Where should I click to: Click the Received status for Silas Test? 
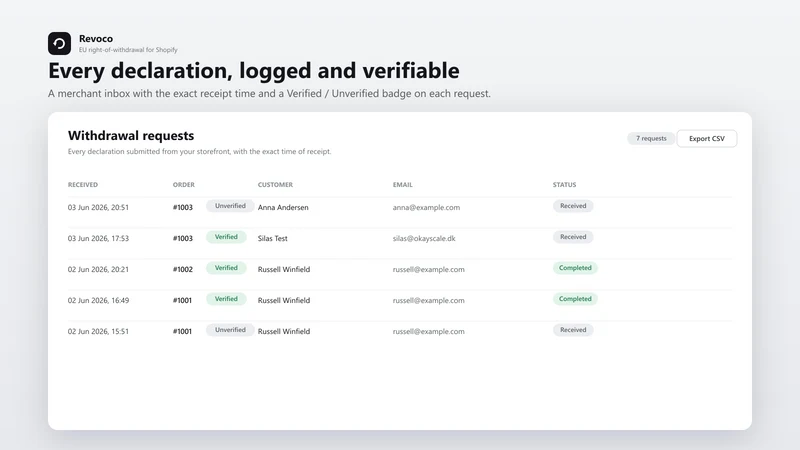(x=573, y=237)
